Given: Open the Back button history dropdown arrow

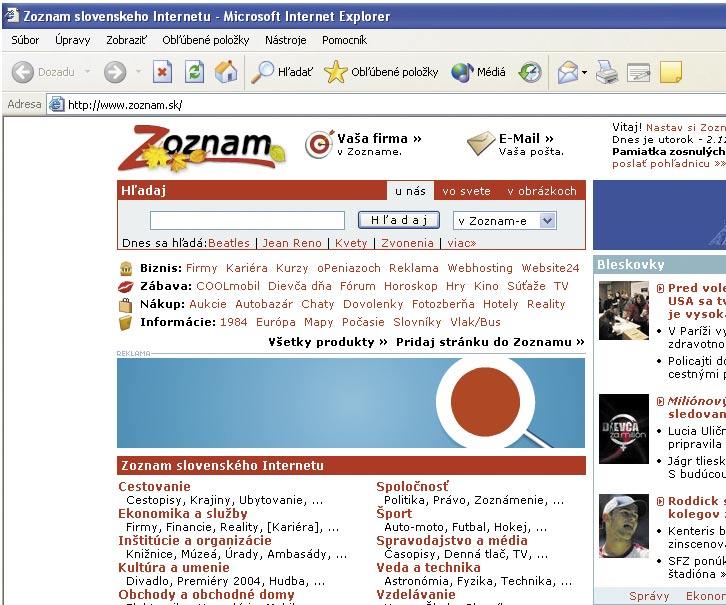Looking at the screenshot, I should (x=87, y=72).
